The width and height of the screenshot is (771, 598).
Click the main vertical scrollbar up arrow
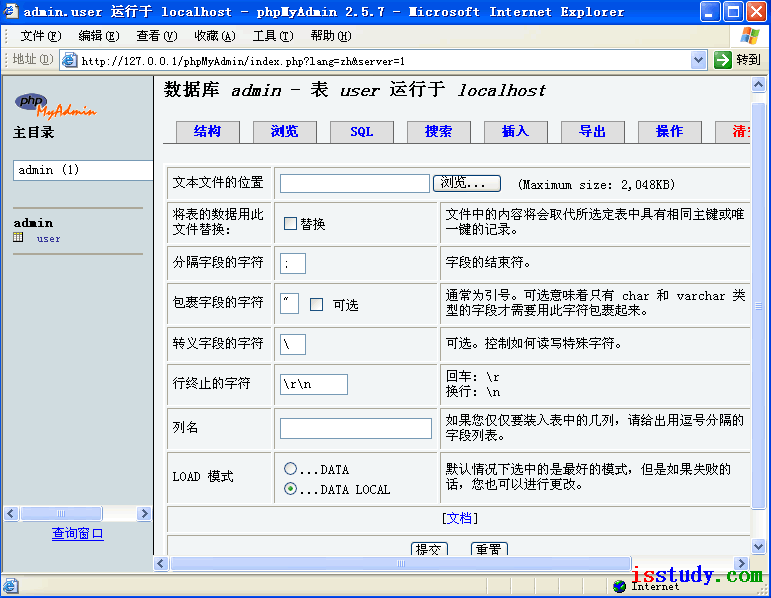pyautogui.click(x=758, y=85)
